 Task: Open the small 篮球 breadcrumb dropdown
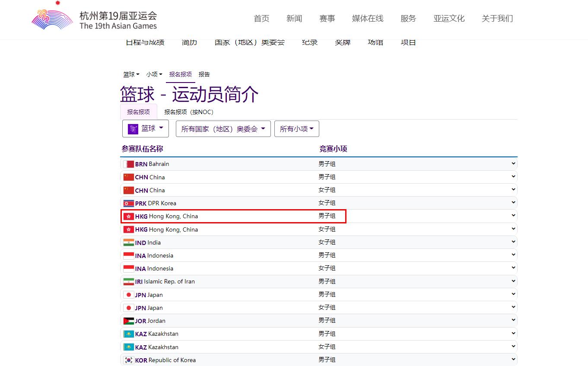coord(131,74)
